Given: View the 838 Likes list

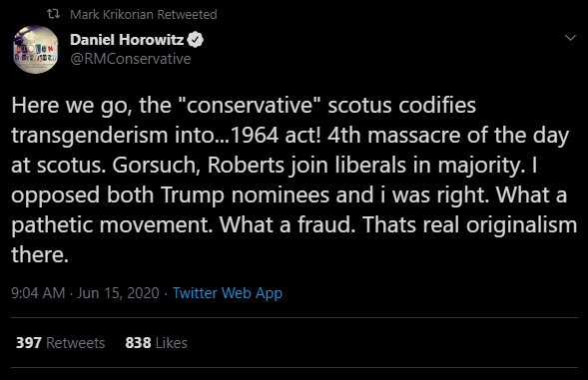Looking at the screenshot, I should point(156,343).
